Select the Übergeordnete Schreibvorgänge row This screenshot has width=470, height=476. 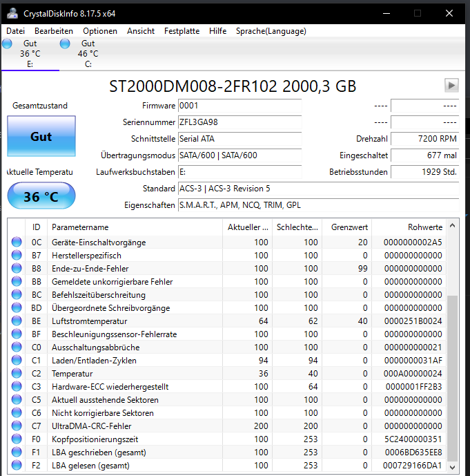(227, 308)
